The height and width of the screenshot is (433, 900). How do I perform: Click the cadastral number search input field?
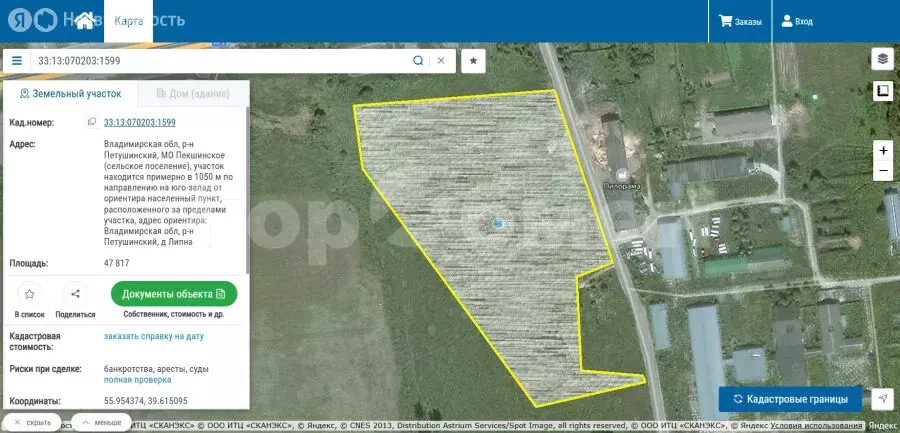point(220,60)
